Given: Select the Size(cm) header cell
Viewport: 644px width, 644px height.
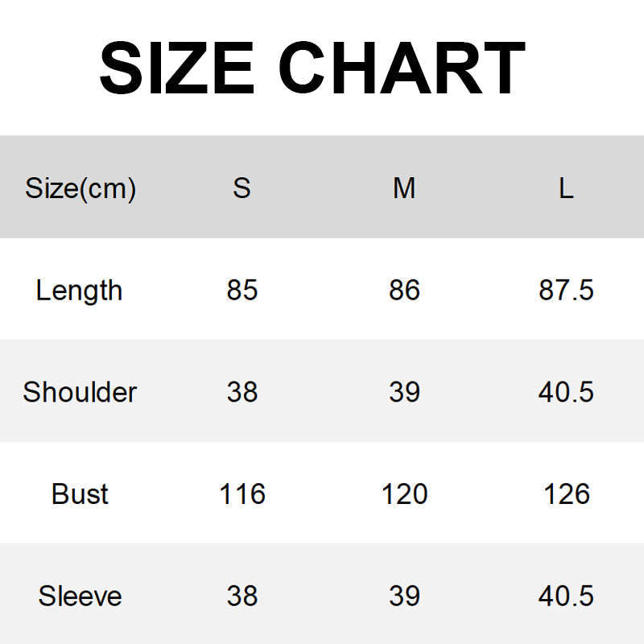Looking at the screenshot, I should [80, 188].
